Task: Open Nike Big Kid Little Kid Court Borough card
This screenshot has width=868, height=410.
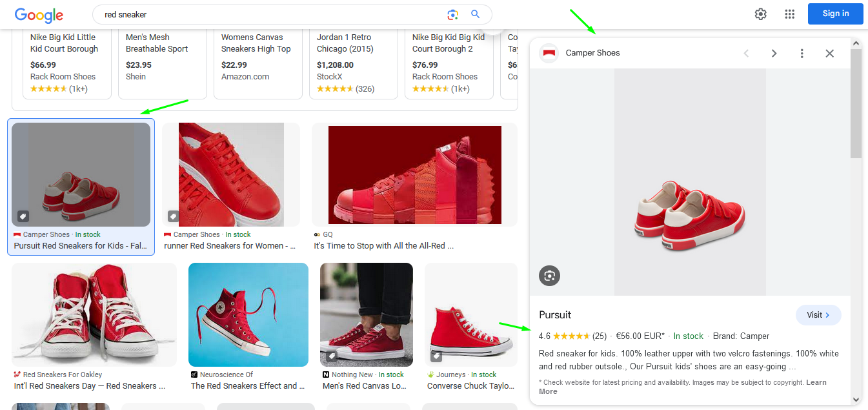Action: pyautogui.click(x=67, y=63)
